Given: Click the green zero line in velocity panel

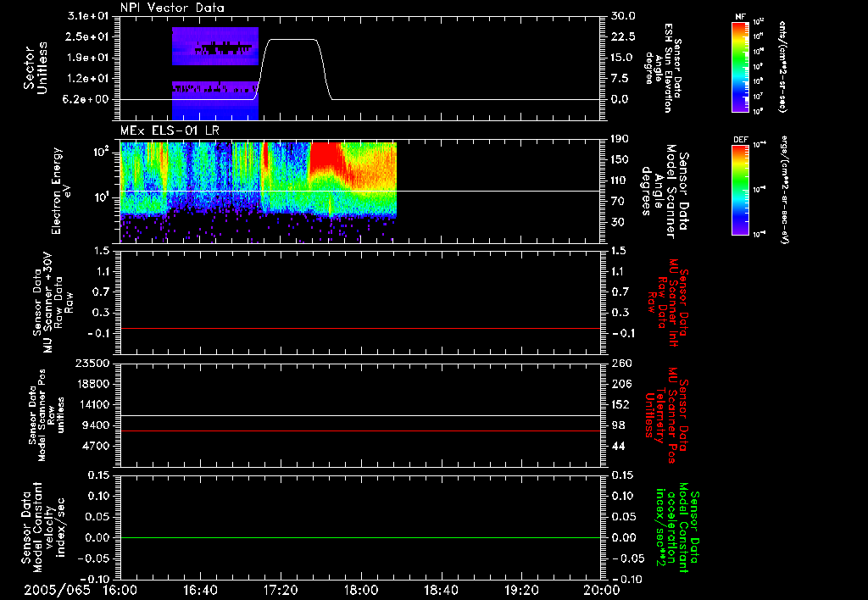Looking at the screenshot, I should (x=359, y=537).
